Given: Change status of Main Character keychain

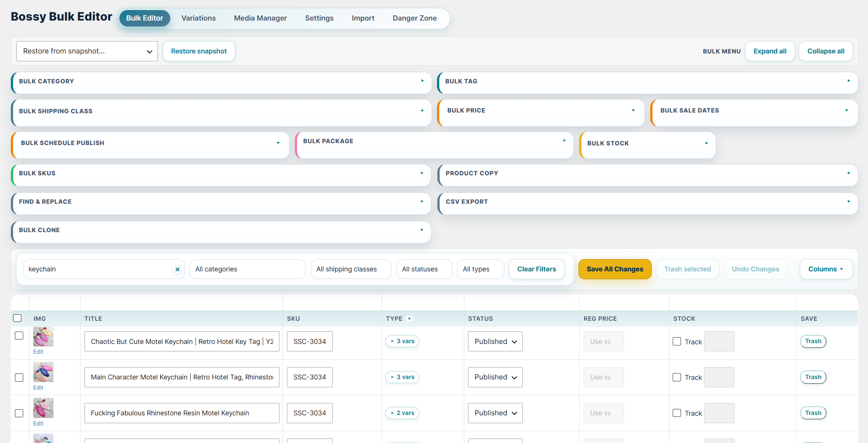Looking at the screenshot, I should click(495, 377).
